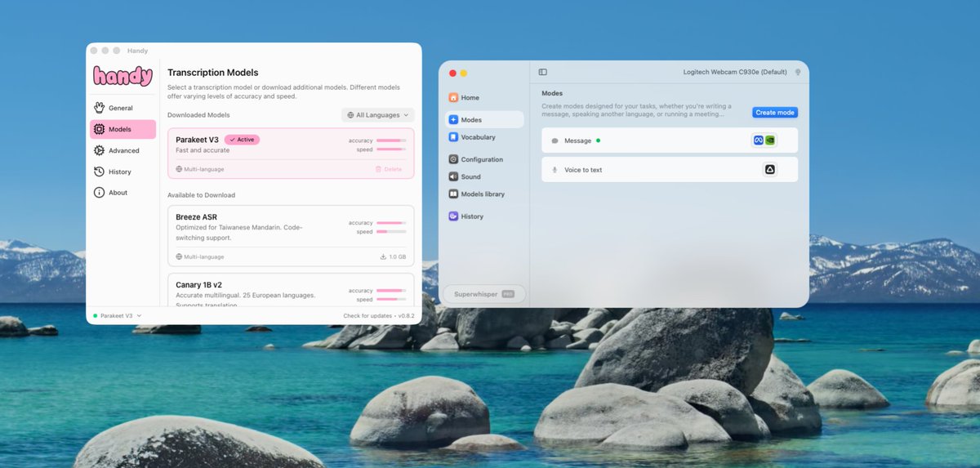Click Downloaded Models section label
Image resolution: width=980 pixels, height=468 pixels.
198,115
